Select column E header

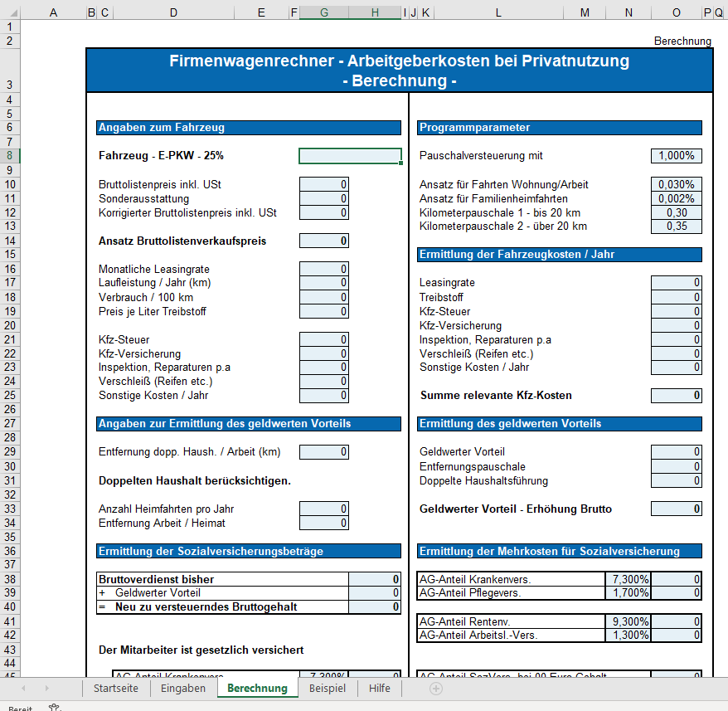point(261,12)
